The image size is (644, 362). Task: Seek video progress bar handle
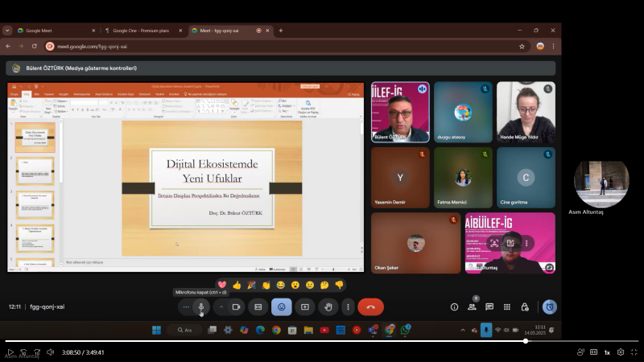526,341
